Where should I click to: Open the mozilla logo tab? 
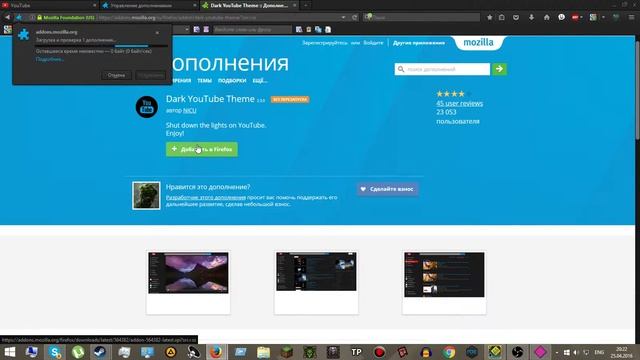pos(478,42)
